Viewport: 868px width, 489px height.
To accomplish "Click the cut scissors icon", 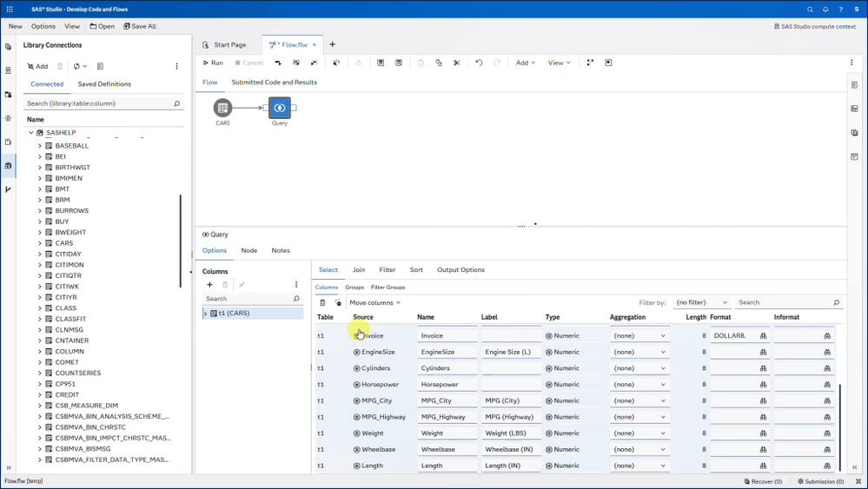I will coord(457,63).
